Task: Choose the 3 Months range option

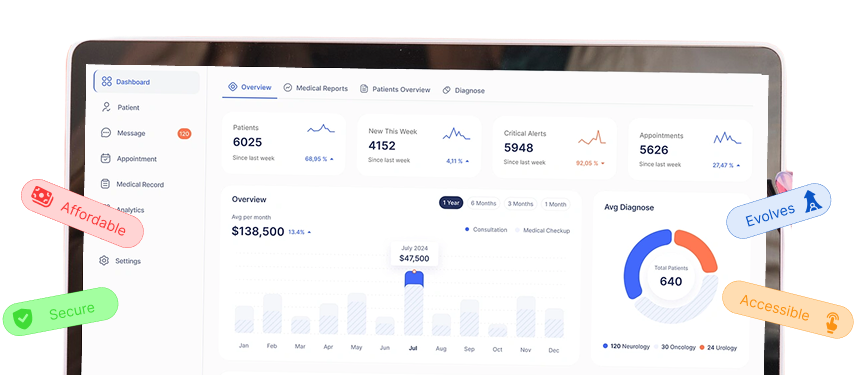Action: (x=520, y=204)
